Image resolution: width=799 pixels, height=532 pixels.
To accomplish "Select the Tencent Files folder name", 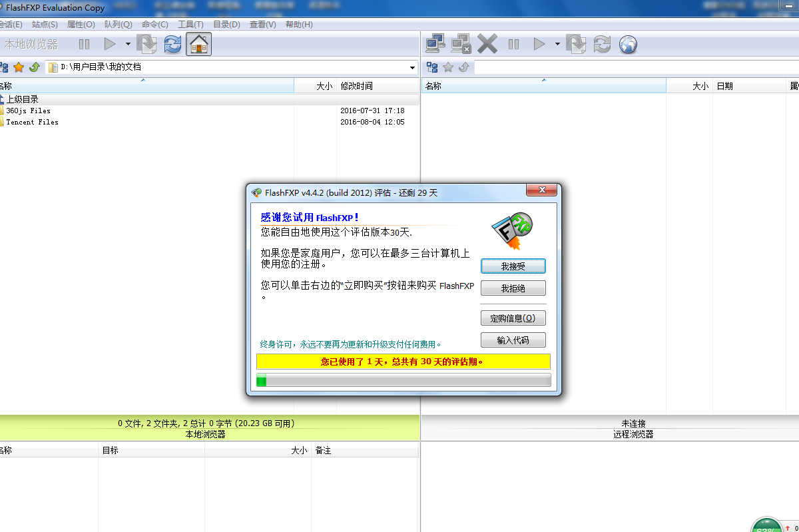I will [33, 123].
